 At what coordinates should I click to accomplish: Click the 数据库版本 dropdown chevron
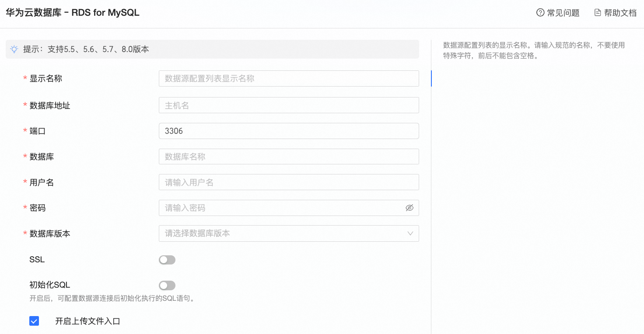[410, 233]
